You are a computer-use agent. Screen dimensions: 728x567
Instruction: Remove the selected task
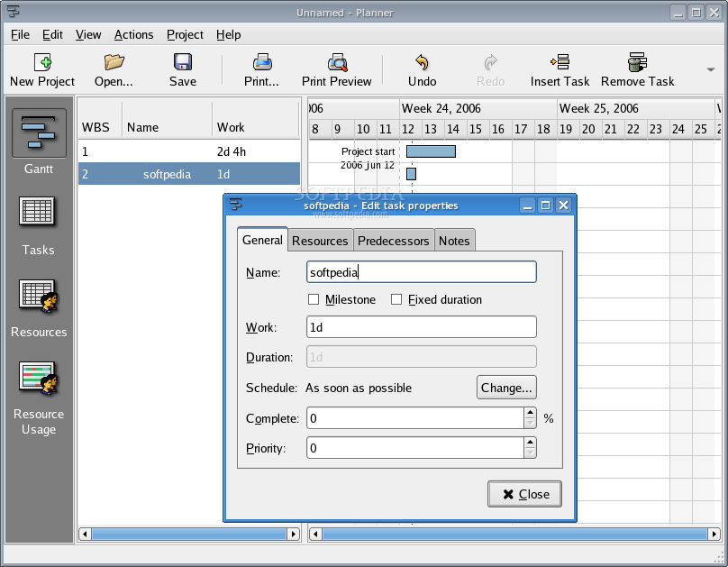tap(636, 69)
